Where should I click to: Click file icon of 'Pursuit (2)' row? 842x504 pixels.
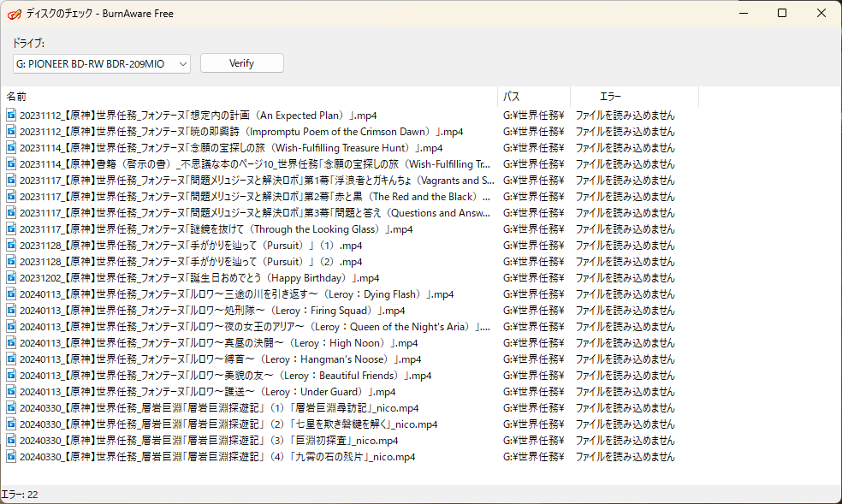pos(11,261)
